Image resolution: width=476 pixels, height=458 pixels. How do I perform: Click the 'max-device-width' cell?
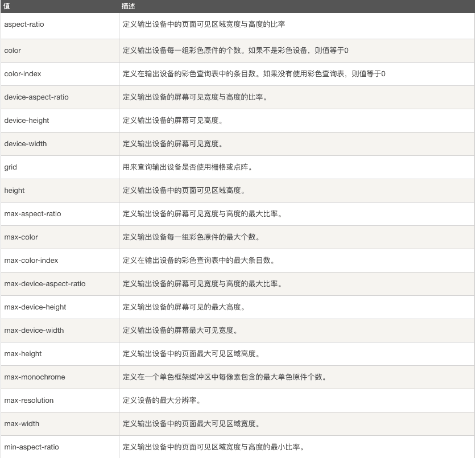tap(60, 331)
